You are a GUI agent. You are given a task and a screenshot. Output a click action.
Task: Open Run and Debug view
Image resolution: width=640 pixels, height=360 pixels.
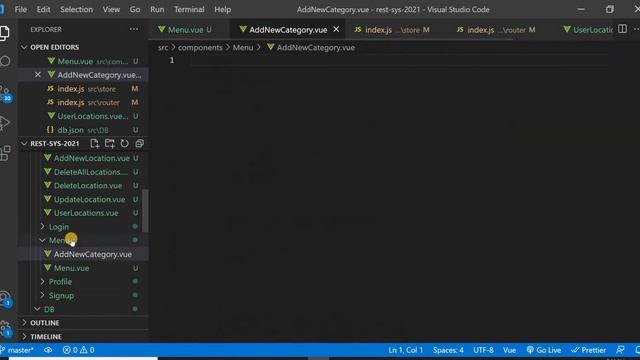point(4,123)
